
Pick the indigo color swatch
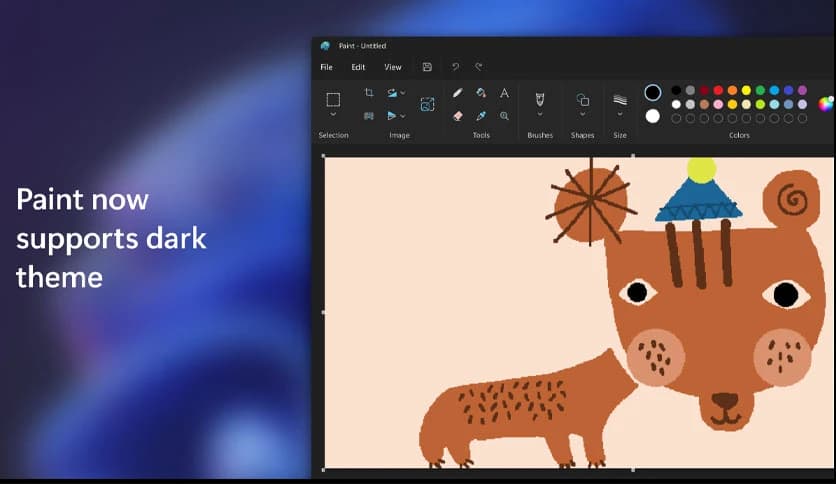[x=789, y=90]
